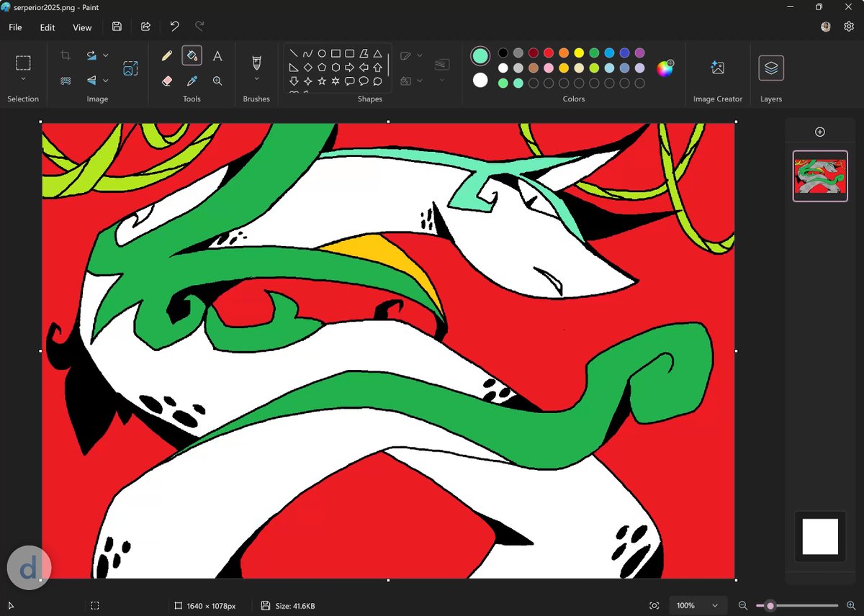Select the Color picker eyedropper tool
864x616 pixels.
[x=192, y=81]
